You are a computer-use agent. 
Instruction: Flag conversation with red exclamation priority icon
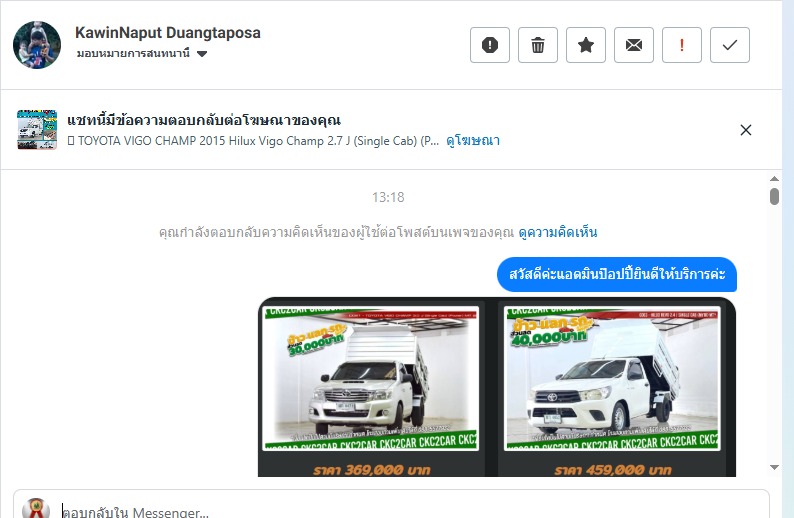[682, 45]
